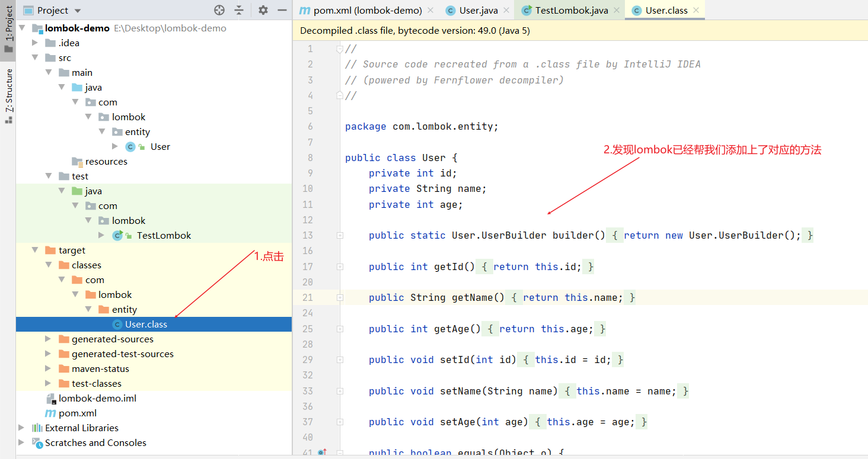Switch to TestLombok.java editor tab
Image resolution: width=868 pixels, height=459 pixels.
tap(572, 10)
